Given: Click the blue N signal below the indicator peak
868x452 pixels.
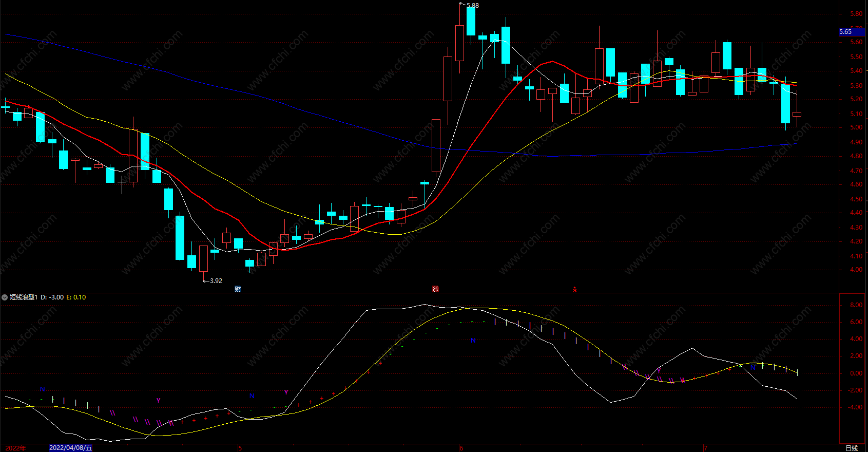Looking at the screenshot, I should point(473,341).
